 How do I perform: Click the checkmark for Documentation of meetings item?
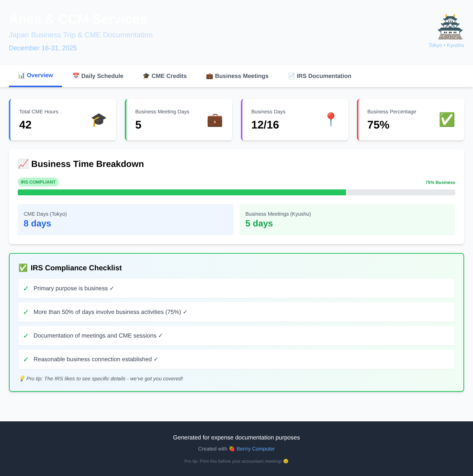(x=26, y=336)
